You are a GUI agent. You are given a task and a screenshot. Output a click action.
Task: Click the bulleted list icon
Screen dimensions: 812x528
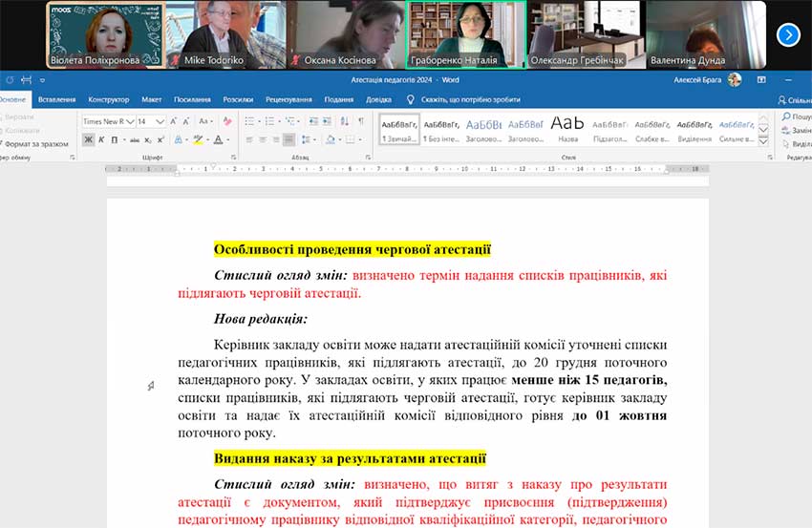(x=248, y=121)
